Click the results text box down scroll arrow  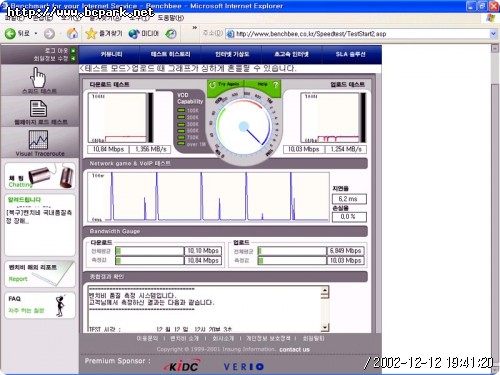point(324,328)
